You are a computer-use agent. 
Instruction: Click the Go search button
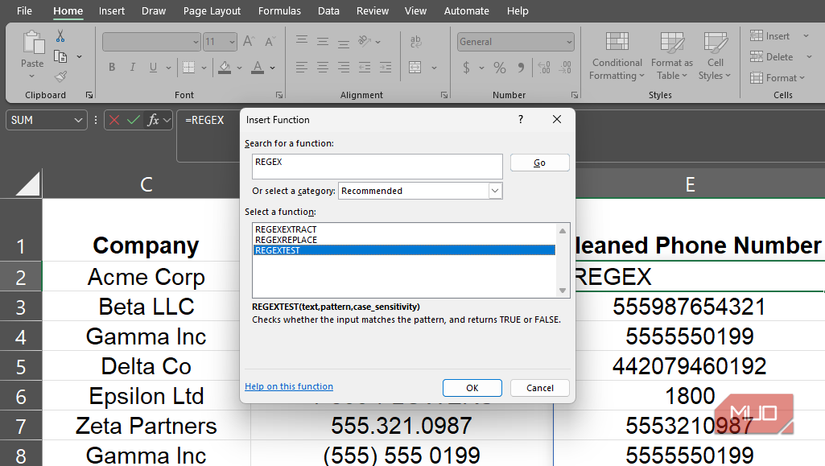point(539,163)
